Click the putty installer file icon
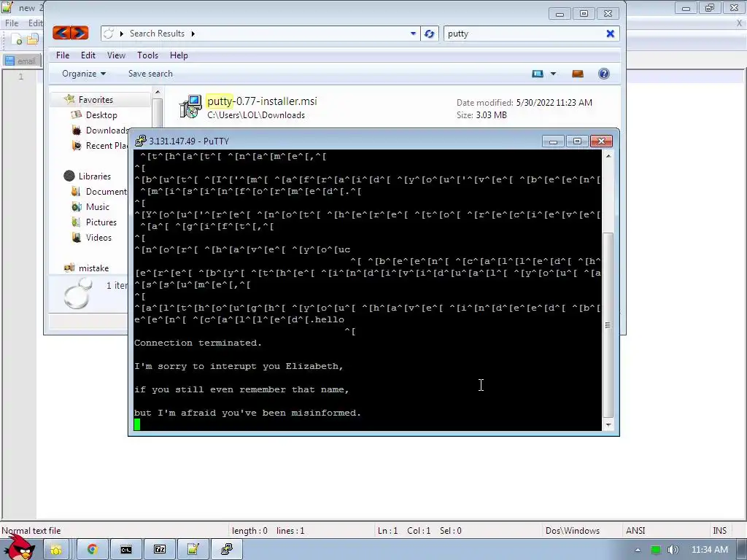747x560 pixels. [x=190, y=106]
